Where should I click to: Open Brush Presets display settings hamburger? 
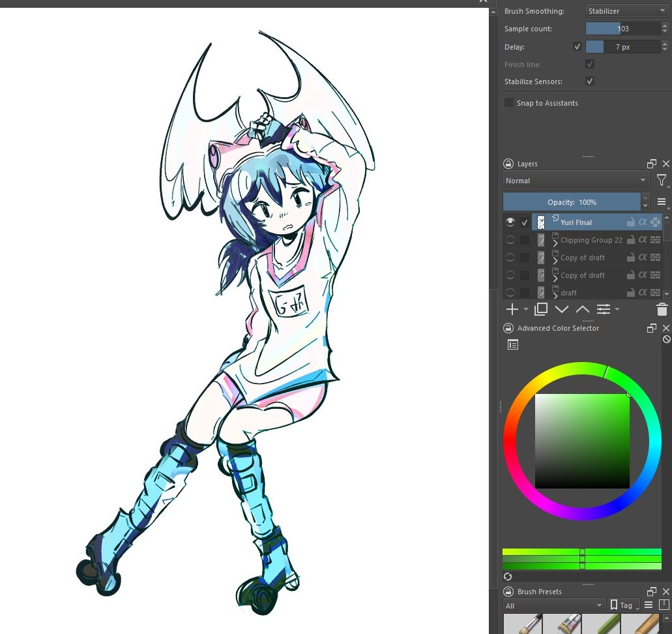(649, 605)
